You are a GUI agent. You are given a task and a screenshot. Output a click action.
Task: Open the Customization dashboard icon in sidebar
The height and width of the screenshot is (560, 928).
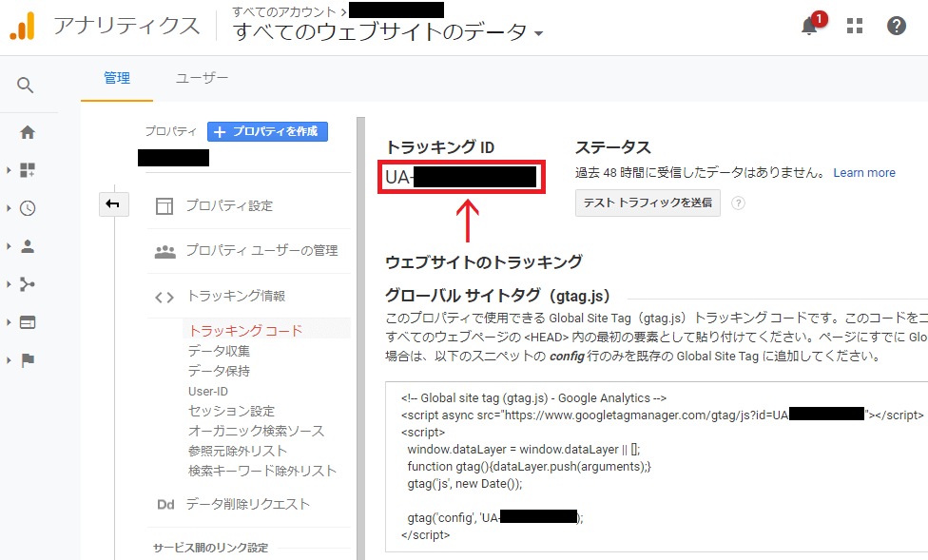28,170
